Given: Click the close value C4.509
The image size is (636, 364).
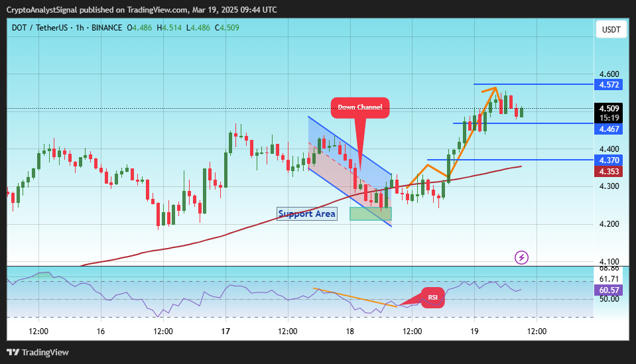Looking at the screenshot, I should pyautogui.click(x=227, y=28).
